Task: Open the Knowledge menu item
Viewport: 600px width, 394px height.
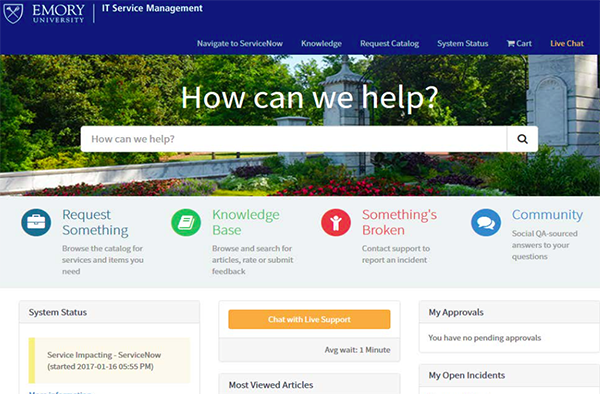Action: [x=321, y=44]
